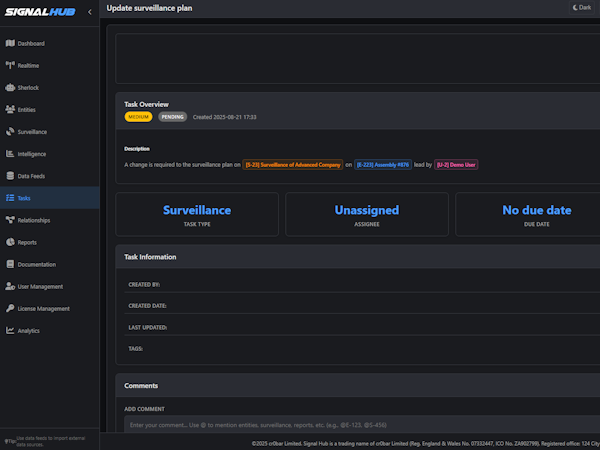Screen dimensions: 600x450
Task: Click the Relationships graph icon
Action: [10, 220]
